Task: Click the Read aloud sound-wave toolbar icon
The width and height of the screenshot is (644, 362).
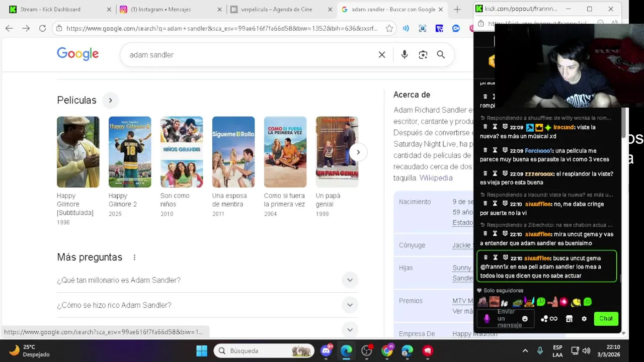Action: point(406,29)
